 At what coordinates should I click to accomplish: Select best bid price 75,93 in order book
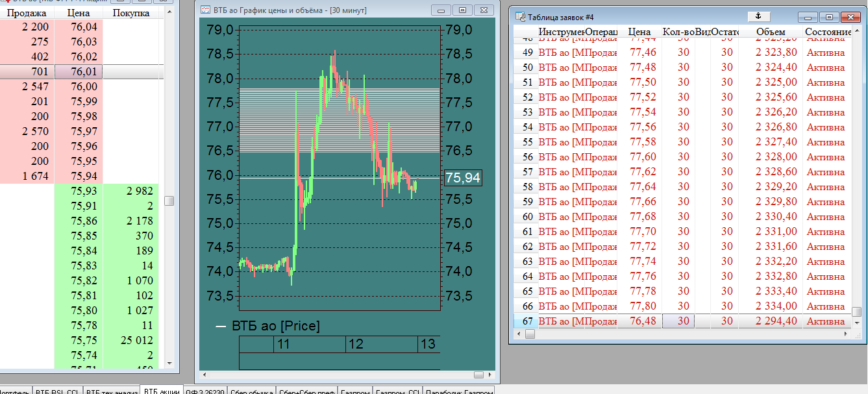pyautogui.click(x=84, y=191)
